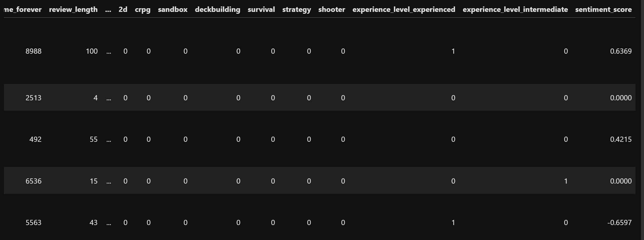Click the experience_level_experienced column header

coord(404,9)
